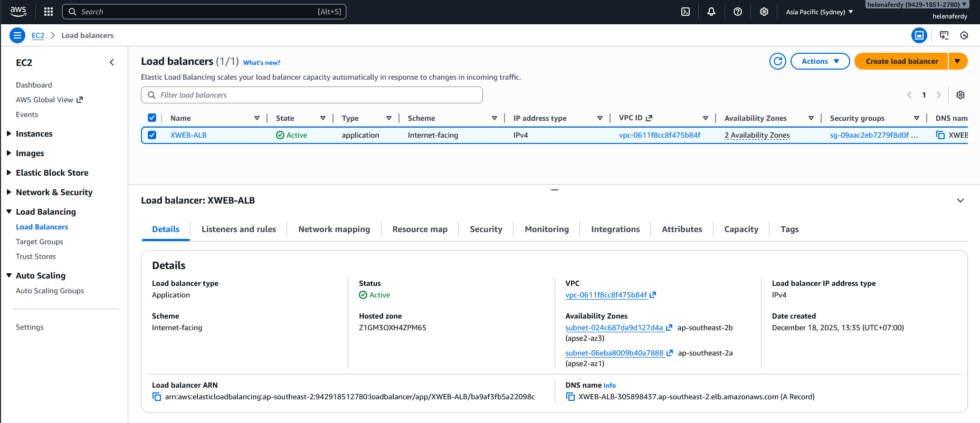
Task: Copy the load balancer ARN
Action: [157, 397]
